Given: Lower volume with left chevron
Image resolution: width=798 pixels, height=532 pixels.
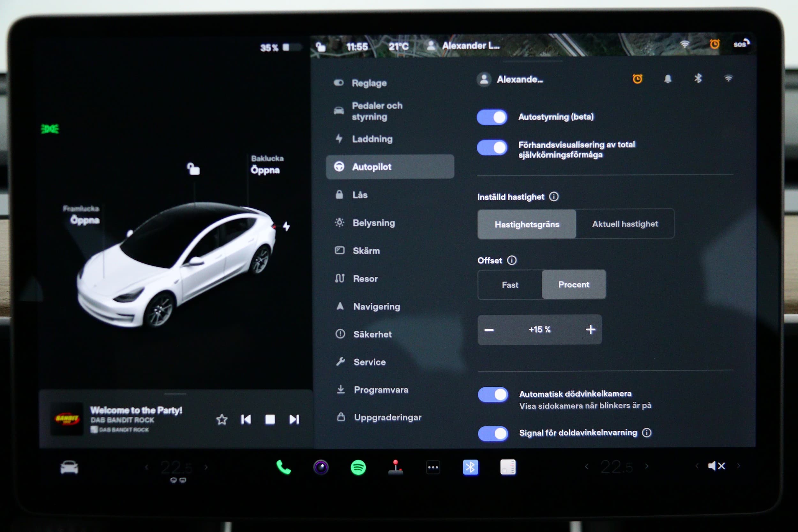Looking at the screenshot, I should coord(697,466).
